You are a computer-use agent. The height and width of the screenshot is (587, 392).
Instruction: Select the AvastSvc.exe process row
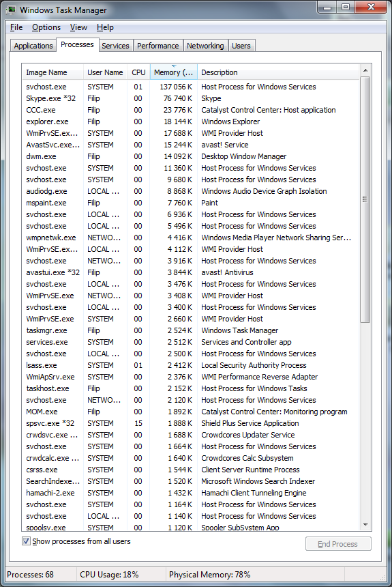click(191, 145)
